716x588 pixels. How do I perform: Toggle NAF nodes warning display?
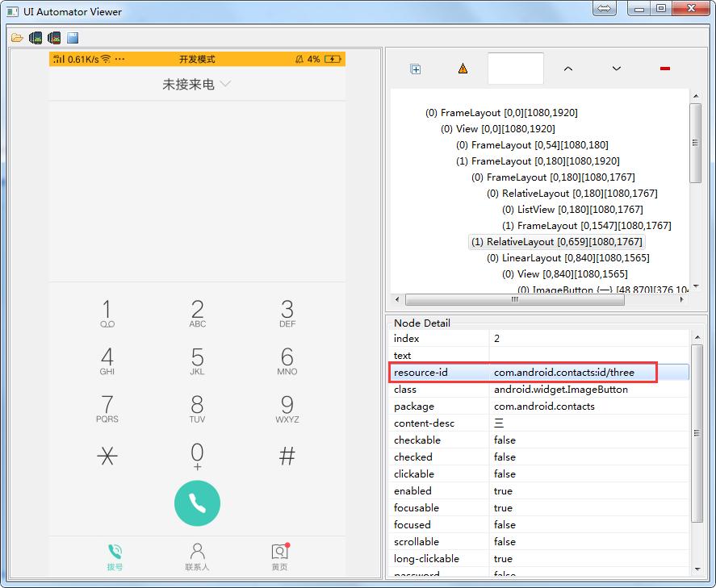[462, 69]
